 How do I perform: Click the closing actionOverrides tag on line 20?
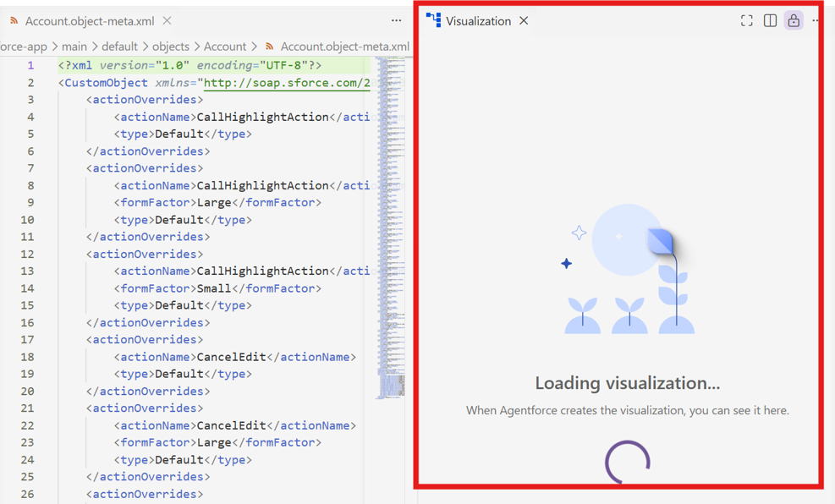148,392
